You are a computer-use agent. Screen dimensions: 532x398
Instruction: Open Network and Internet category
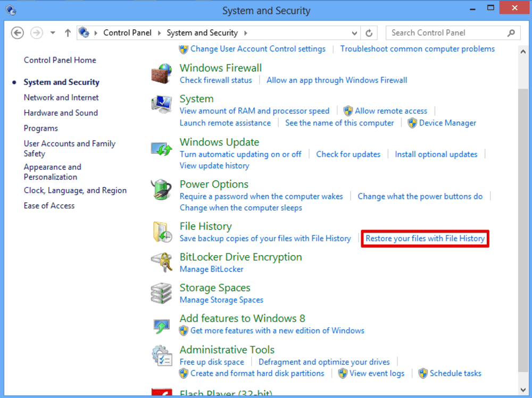coord(61,97)
